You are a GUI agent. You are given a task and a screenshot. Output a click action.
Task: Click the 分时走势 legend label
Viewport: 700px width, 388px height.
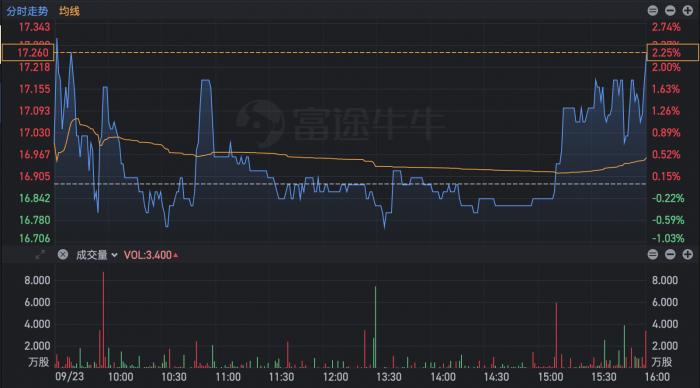click(27, 11)
